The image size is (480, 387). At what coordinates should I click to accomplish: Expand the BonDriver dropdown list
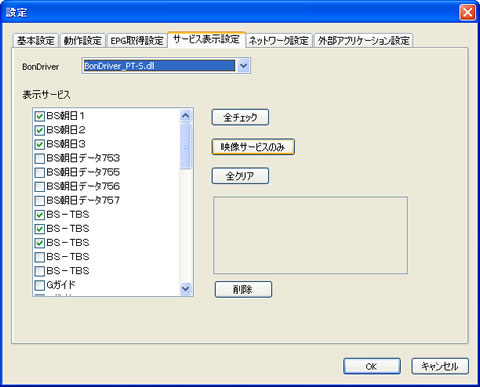[x=243, y=66]
